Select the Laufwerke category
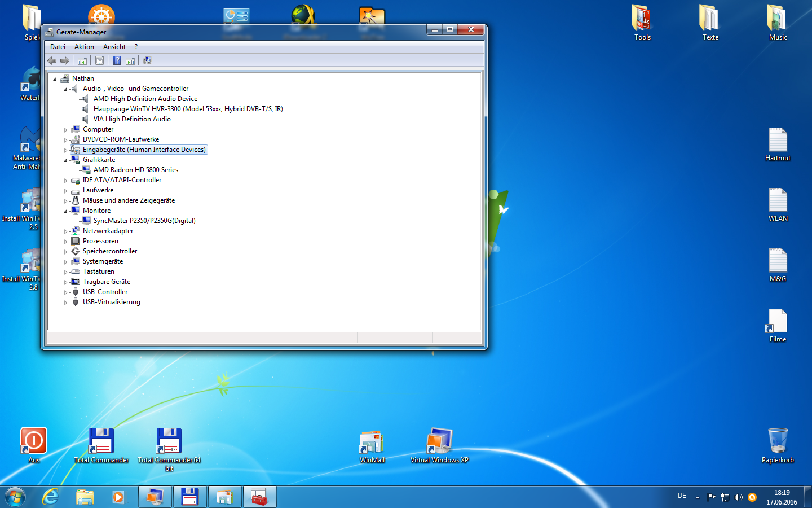The image size is (812, 508). pos(98,190)
